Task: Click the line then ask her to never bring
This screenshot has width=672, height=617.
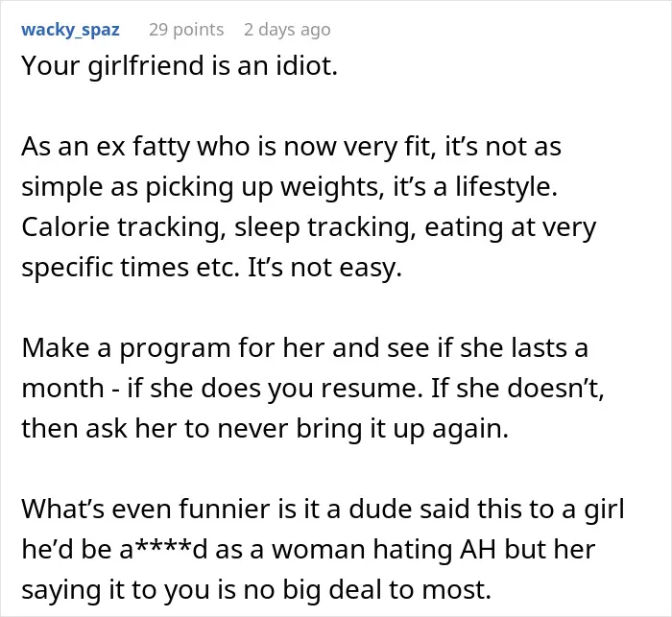Action: pos(265,429)
